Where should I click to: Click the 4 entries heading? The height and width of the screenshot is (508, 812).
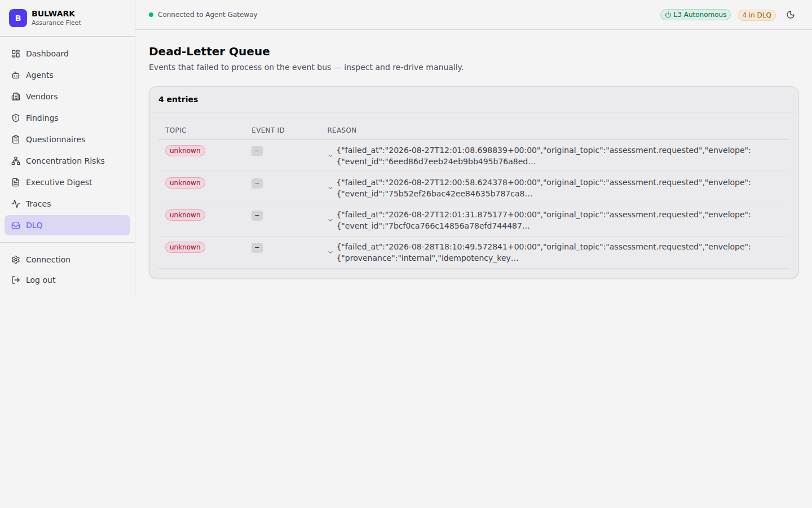[178, 99]
